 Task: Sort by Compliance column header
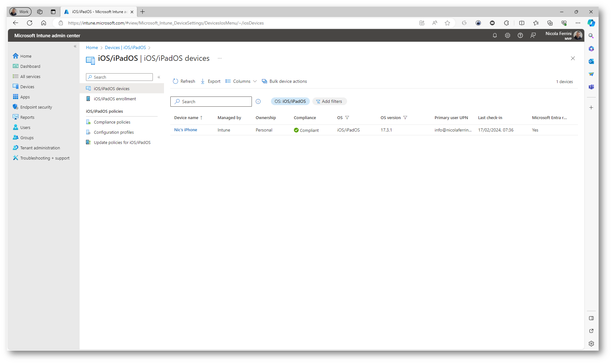pyautogui.click(x=305, y=118)
